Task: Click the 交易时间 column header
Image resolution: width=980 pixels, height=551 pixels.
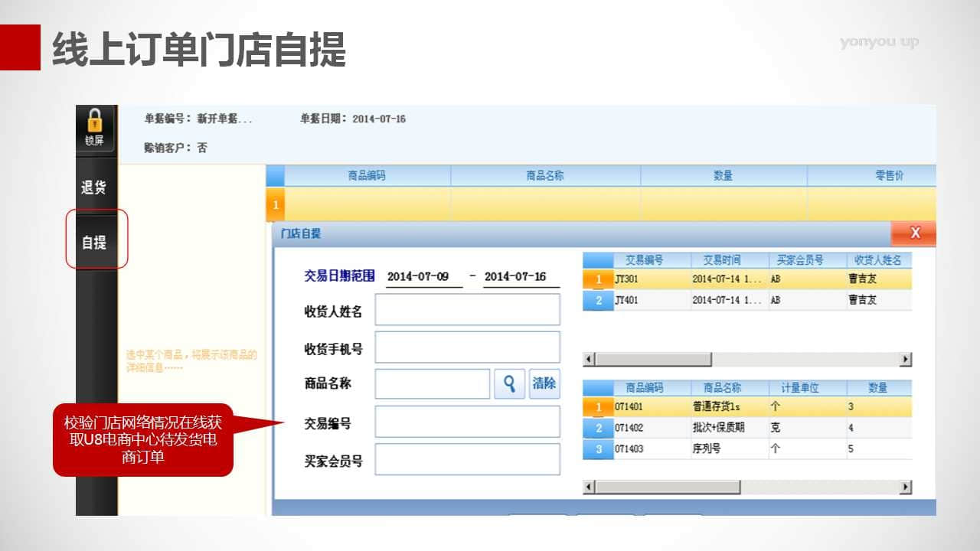Action: click(720, 260)
